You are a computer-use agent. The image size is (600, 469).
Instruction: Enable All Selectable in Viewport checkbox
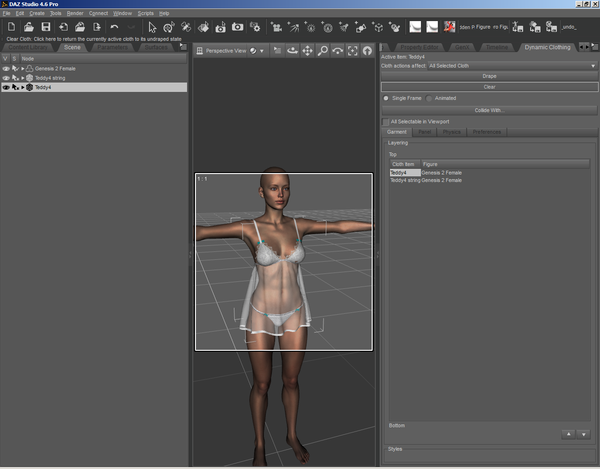click(x=386, y=121)
